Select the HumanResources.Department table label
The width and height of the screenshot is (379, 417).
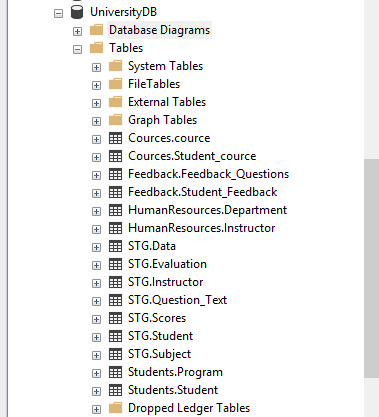click(x=207, y=210)
